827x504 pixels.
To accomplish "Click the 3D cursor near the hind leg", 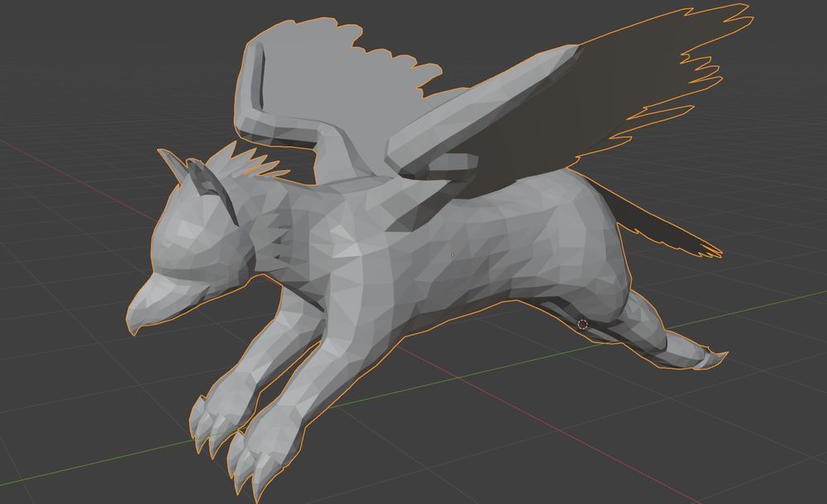I will pyautogui.click(x=582, y=324).
